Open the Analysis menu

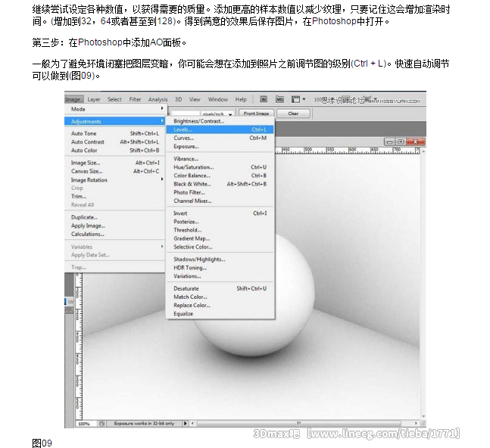(x=158, y=99)
